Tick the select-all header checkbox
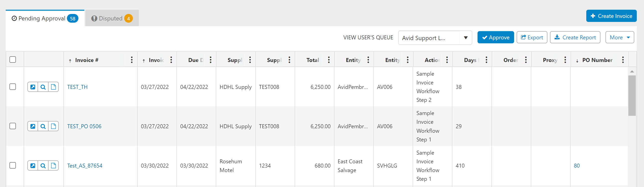 13,60
